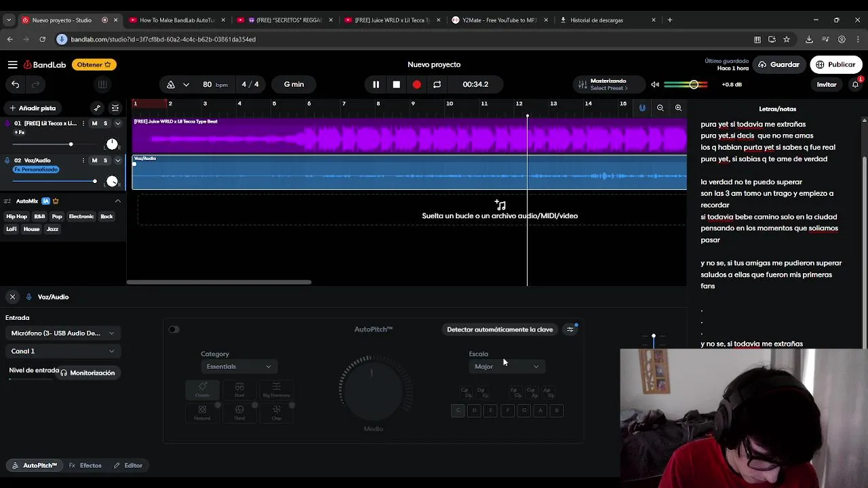Select Electronic AutoMix genre

tap(81, 217)
